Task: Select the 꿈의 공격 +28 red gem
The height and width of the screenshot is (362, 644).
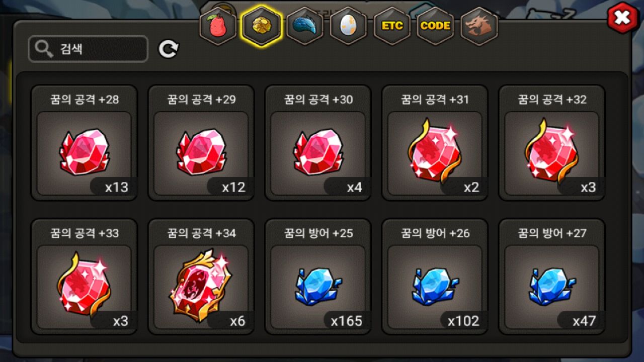Action: click(x=84, y=143)
